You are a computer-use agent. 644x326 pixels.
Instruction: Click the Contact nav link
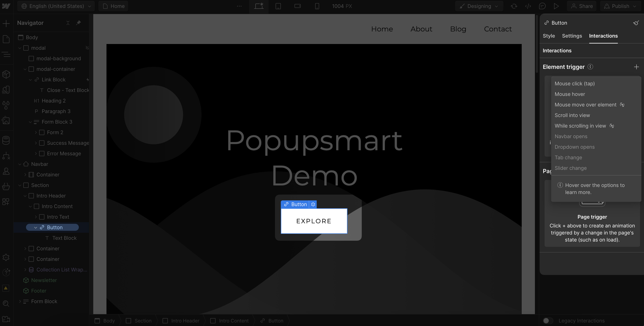tap(498, 29)
